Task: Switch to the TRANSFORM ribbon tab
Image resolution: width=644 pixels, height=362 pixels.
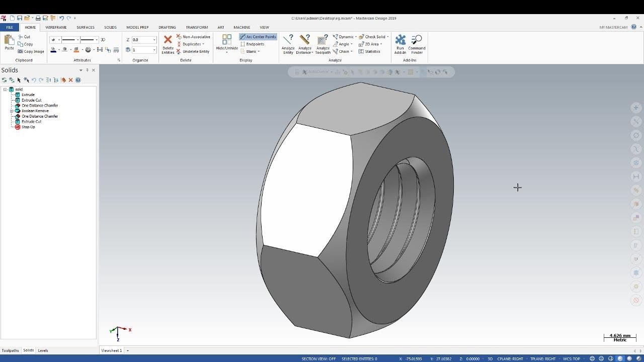Action: click(x=197, y=27)
